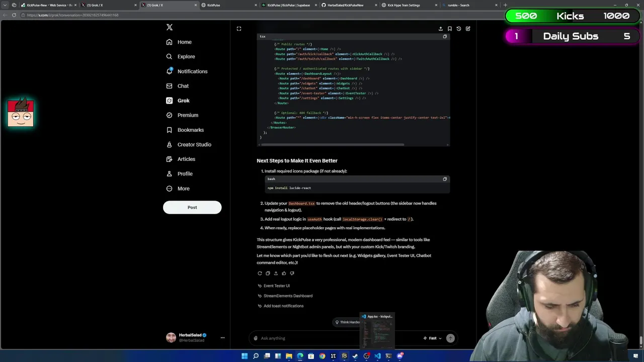Open Explore in X sidebar

tap(181, 57)
